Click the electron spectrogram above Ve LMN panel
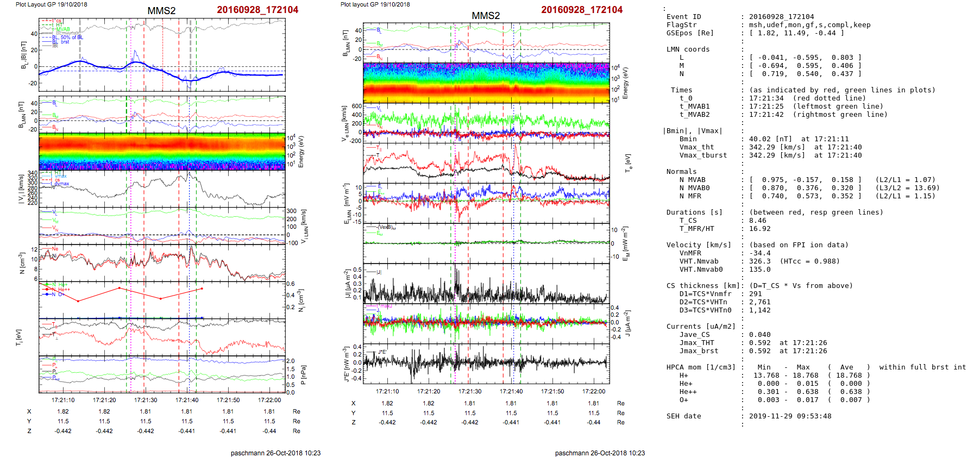The width and height of the screenshot is (980, 457). click(486, 82)
